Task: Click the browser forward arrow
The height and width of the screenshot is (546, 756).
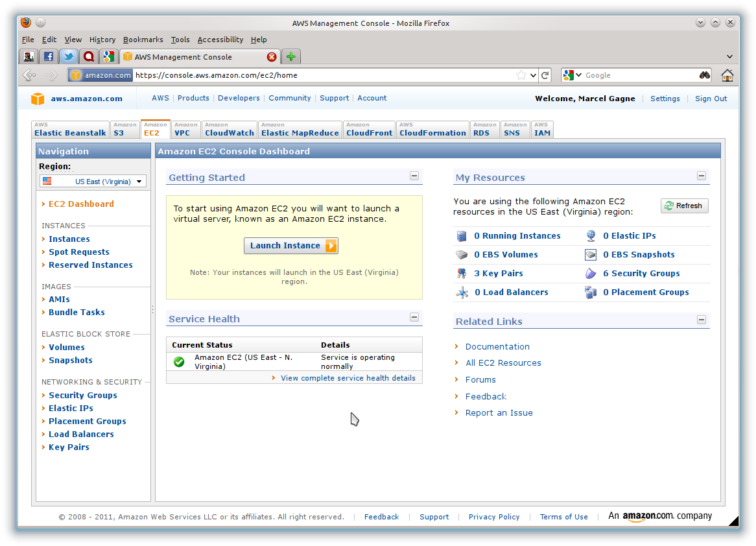Action: click(51, 75)
